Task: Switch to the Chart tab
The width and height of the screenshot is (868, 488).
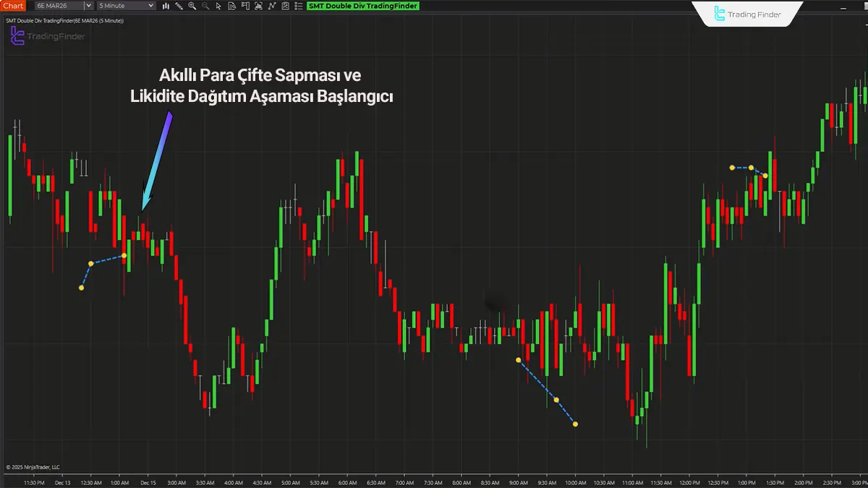Action: [x=13, y=5]
